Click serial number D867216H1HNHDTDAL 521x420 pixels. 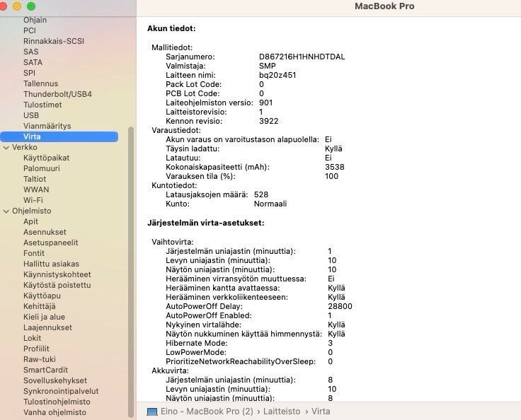(302, 57)
